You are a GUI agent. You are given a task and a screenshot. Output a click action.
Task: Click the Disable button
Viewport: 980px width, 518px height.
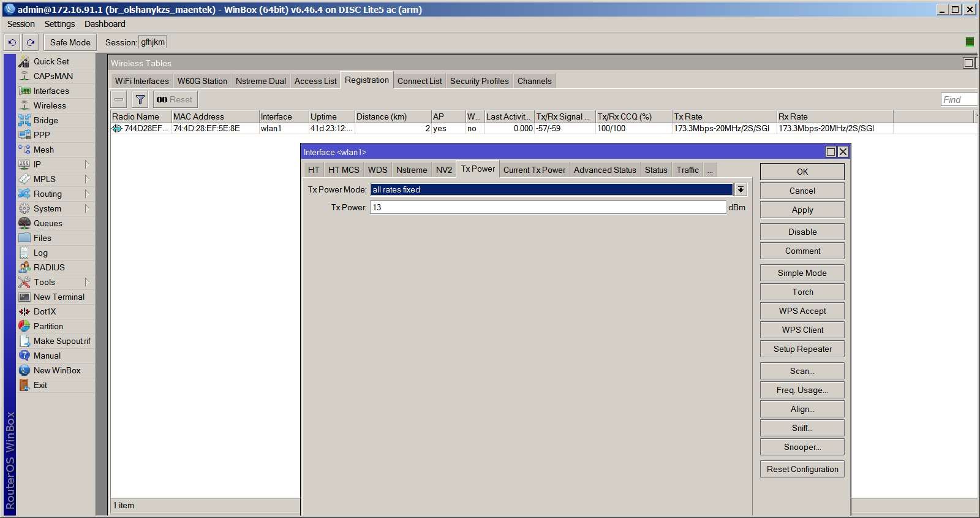tap(802, 232)
